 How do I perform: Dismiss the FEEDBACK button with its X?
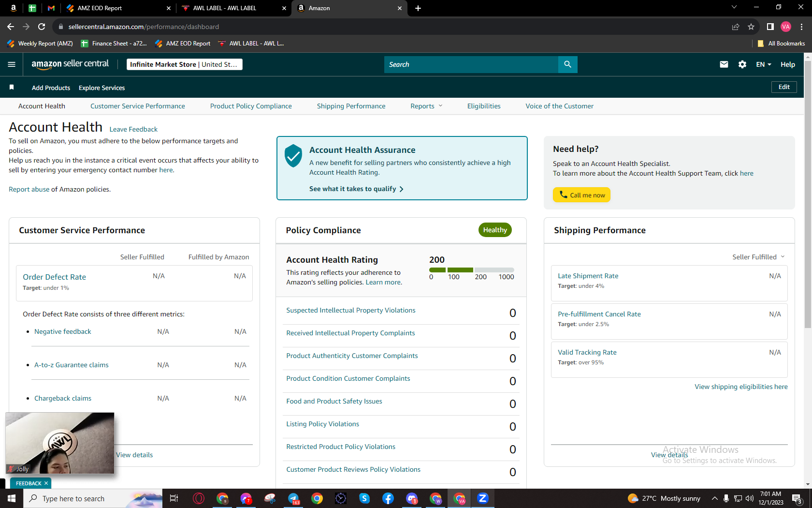tap(46, 483)
